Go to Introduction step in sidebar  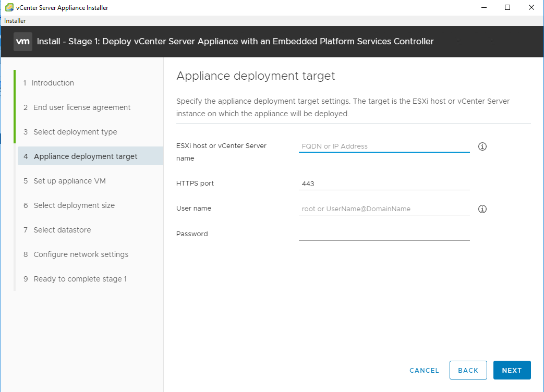tap(53, 83)
